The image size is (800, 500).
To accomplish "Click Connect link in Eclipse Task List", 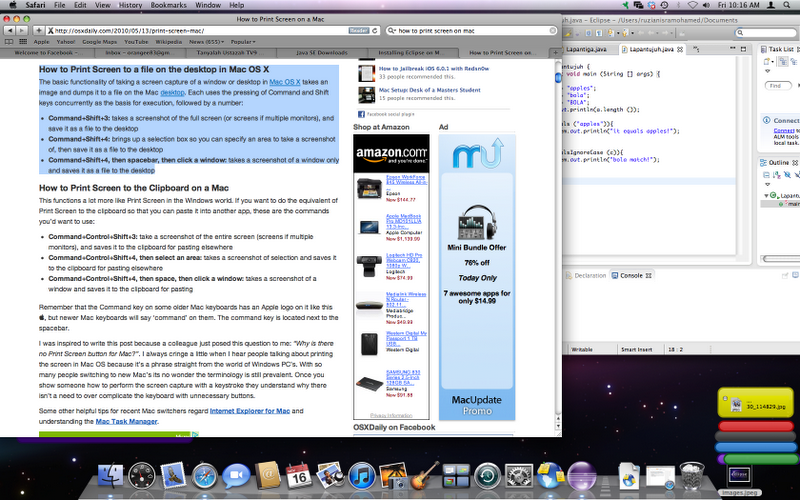I will point(784,131).
